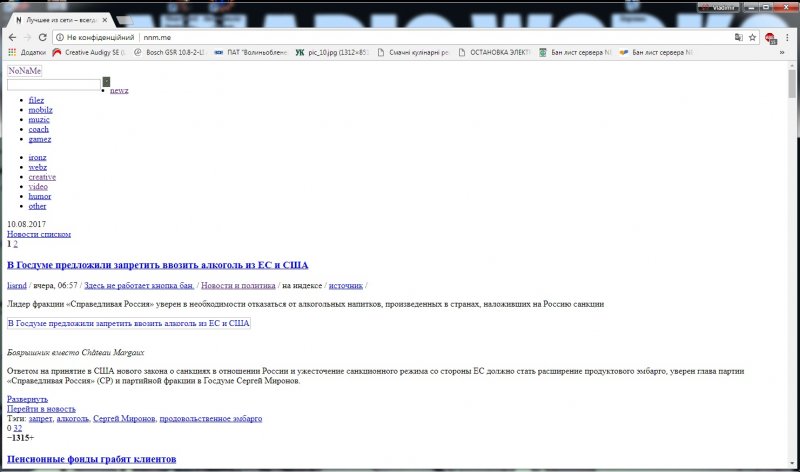Image resolution: width=800 pixels, height=472 pixels.
Task: Open the 'Новости и политика' category link
Action: click(x=238, y=285)
